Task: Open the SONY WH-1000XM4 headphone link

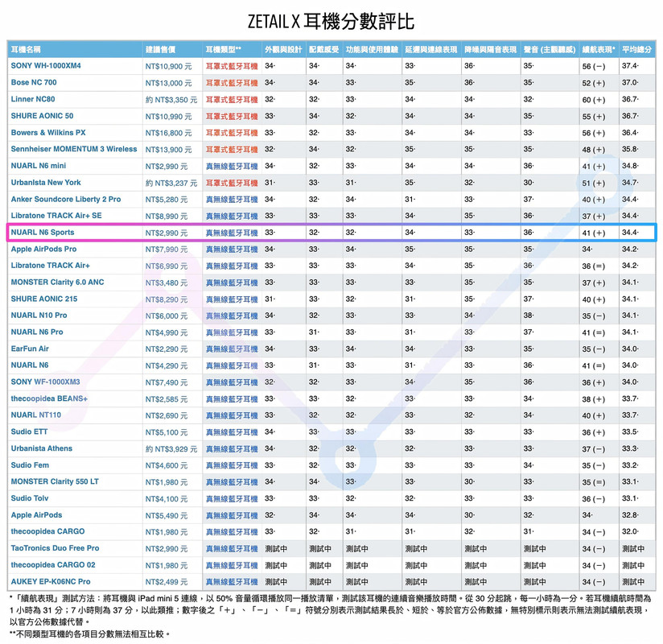Action: coord(46,65)
